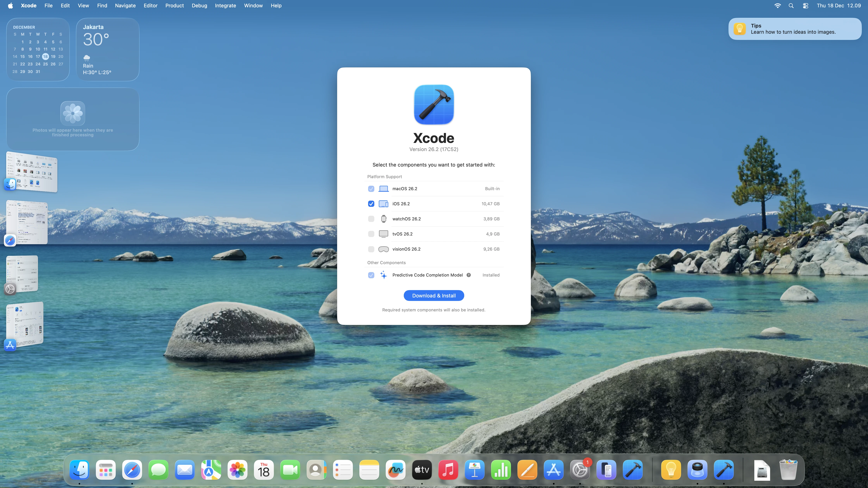Screen dimensions: 868x488
Task: Enable the watchOS 26.2 checkbox
Action: click(371, 219)
